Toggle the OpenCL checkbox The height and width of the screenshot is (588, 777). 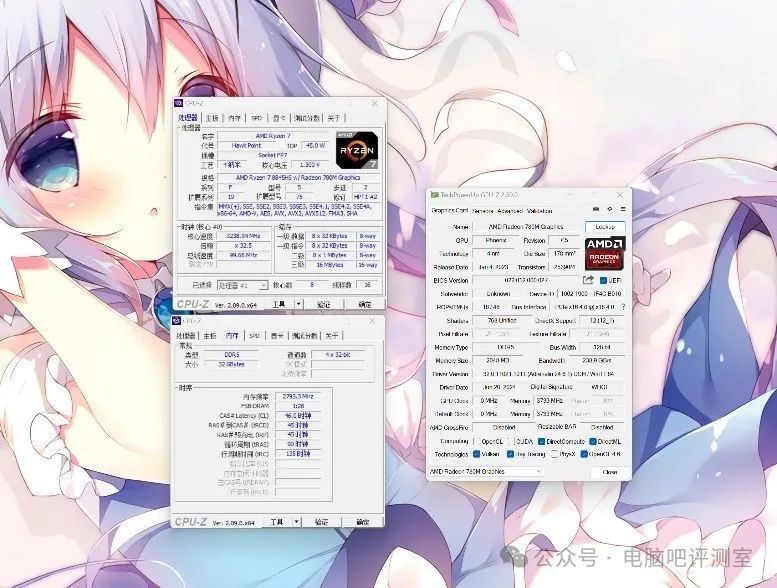click(x=478, y=441)
